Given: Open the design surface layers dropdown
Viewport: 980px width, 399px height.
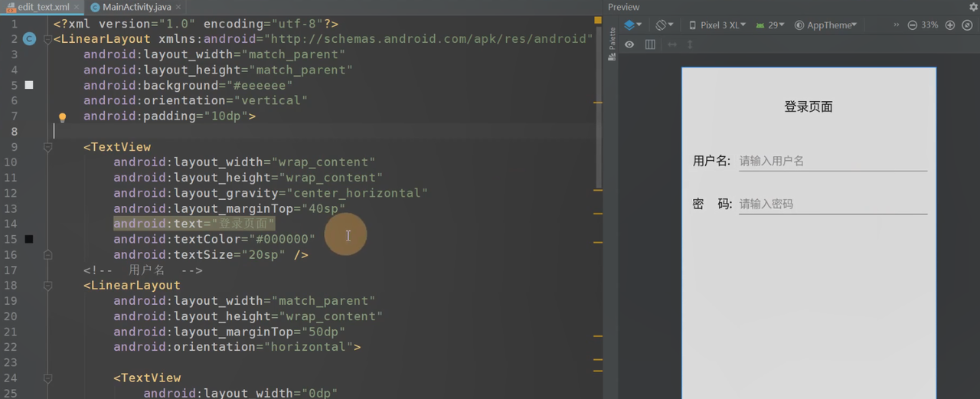Looking at the screenshot, I should coord(632,25).
